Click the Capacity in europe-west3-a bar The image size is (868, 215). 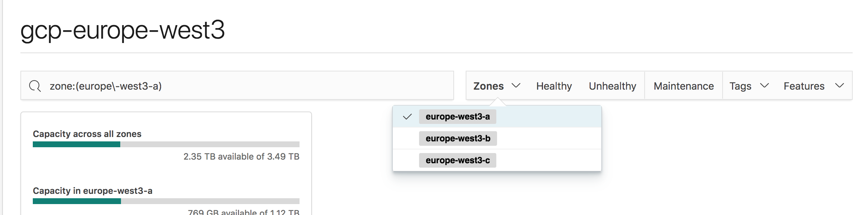pyautogui.click(x=165, y=201)
